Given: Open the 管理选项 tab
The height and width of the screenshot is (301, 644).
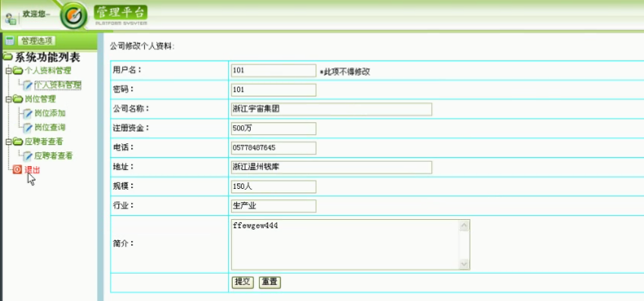Looking at the screenshot, I should point(36,41).
